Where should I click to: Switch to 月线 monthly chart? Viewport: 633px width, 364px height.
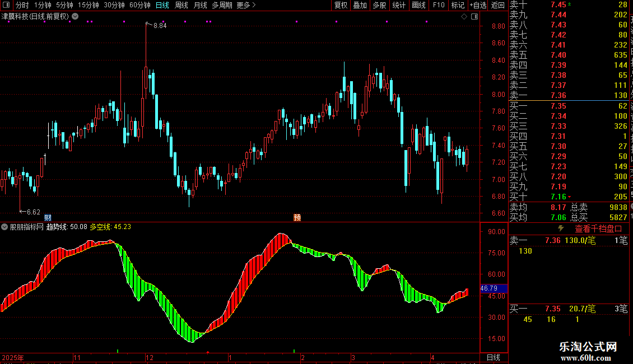[x=200, y=5]
